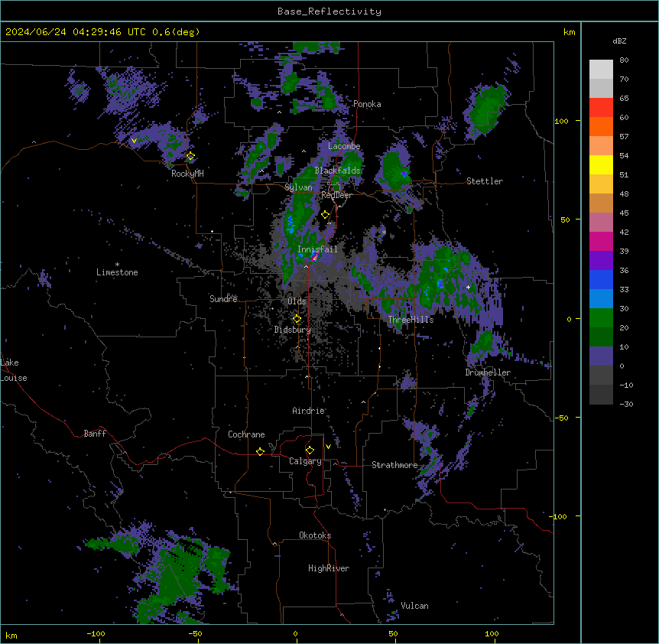The image size is (659, 644).
Task: Click the Stettler city label
Action: point(485,181)
